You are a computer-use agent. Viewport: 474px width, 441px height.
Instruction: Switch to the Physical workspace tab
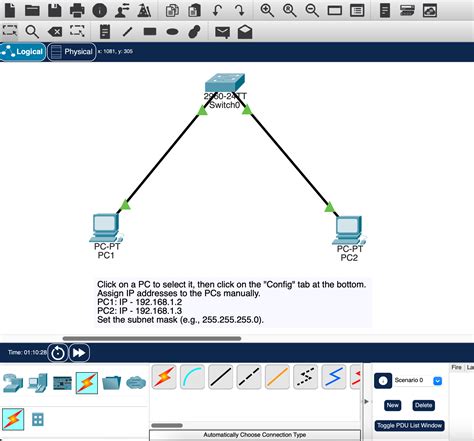[x=72, y=52]
